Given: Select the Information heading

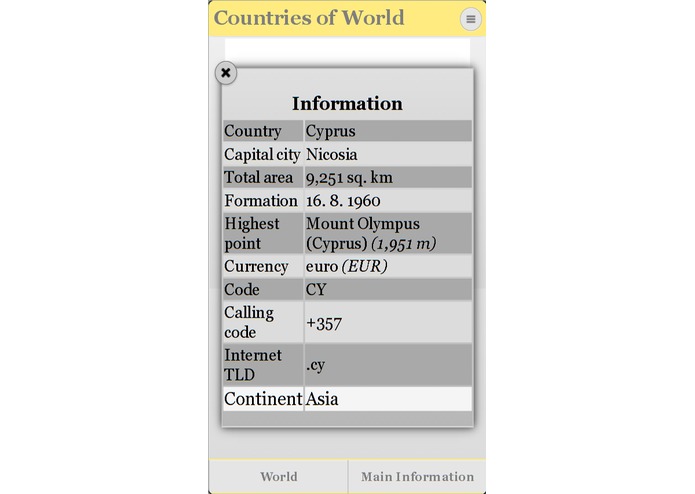Looking at the screenshot, I should coord(348,103).
